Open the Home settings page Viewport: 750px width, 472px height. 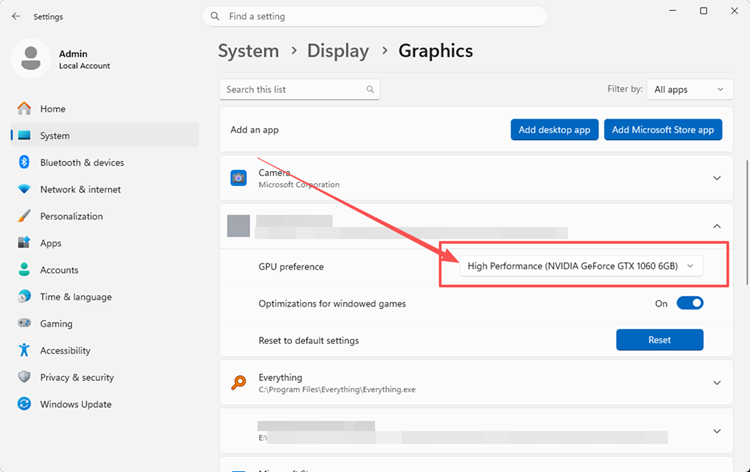pyautogui.click(x=104, y=109)
